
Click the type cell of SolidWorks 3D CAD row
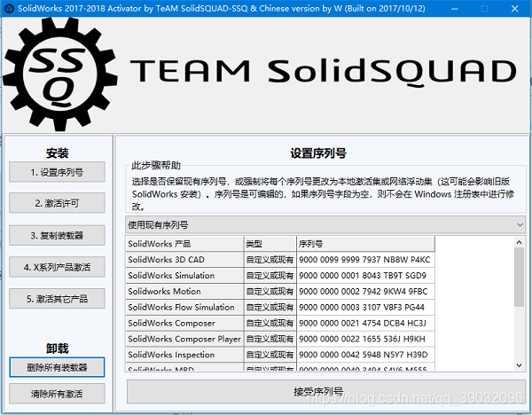pos(270,260)
